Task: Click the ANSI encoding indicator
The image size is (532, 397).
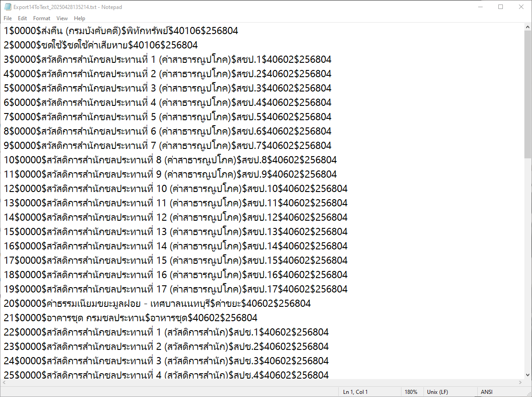Action: pos(487,392)
